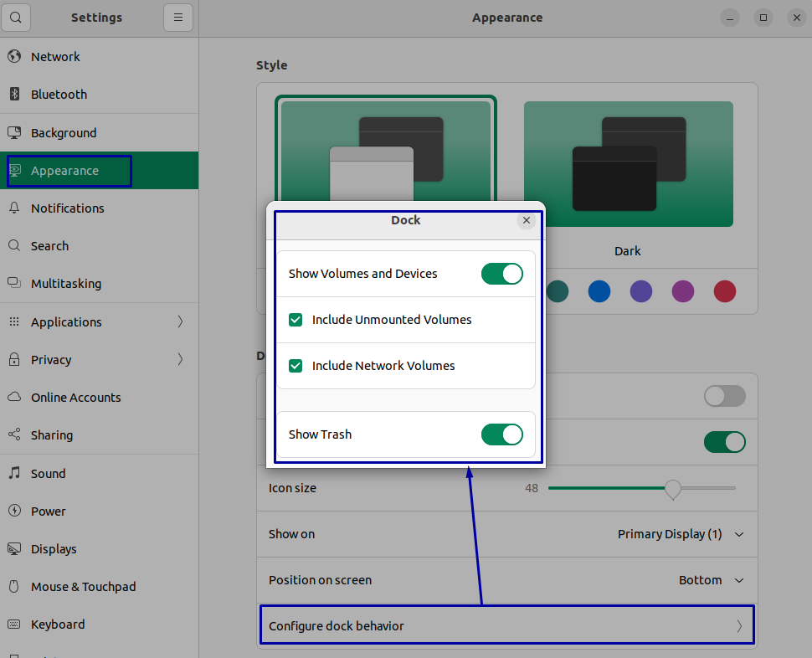Toggle the Show Trash switch

501,434
